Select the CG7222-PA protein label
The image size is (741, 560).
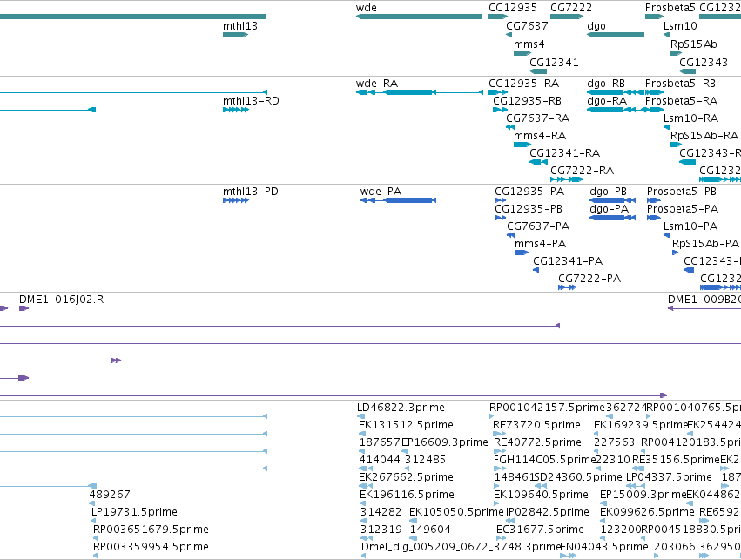(x=589, y=279)
